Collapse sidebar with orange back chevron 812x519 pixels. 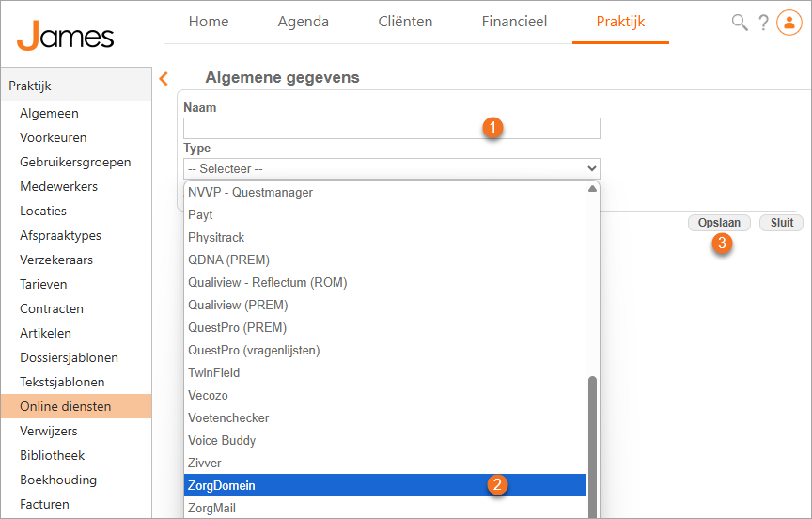point(164,79)
